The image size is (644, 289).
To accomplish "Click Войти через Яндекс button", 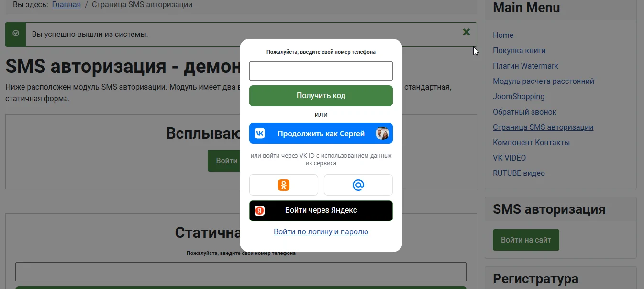I will (x=321, y=210).
